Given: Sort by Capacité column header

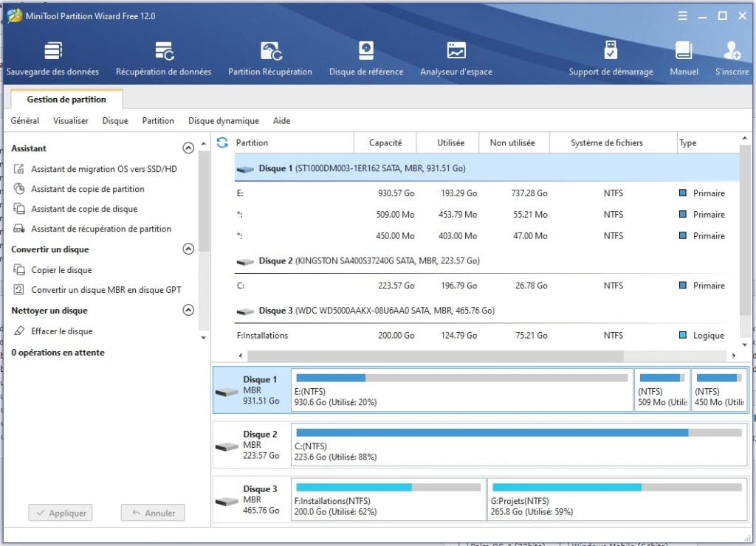Looking at the screenshot, I should tap(385, 142).
